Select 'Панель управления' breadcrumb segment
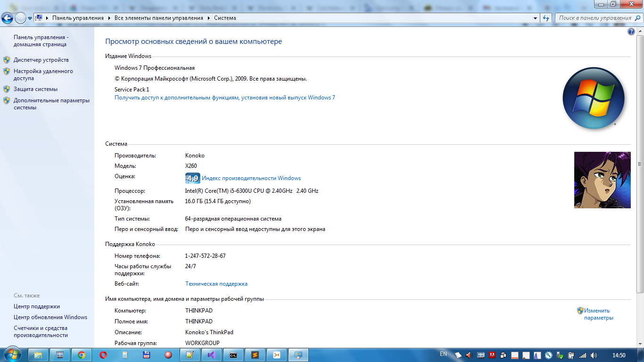Image resolution: width=644 pixels, height=362 pixels. click(x=78, y=18)
